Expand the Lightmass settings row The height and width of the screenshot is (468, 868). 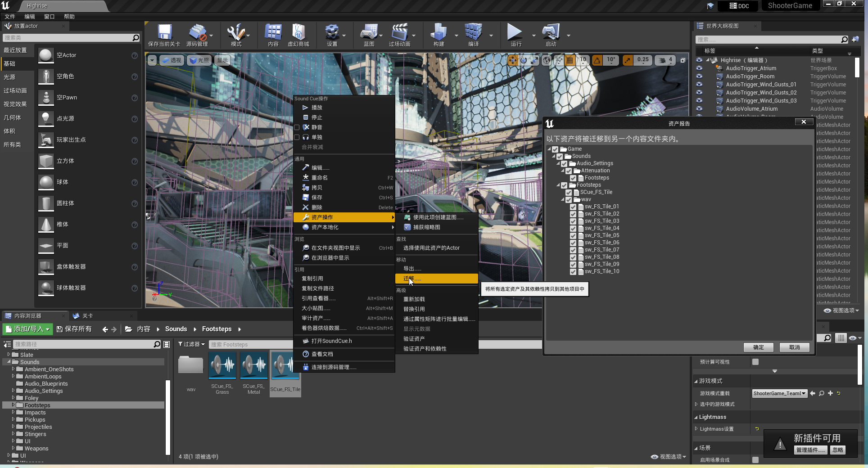tap(696, 429)
